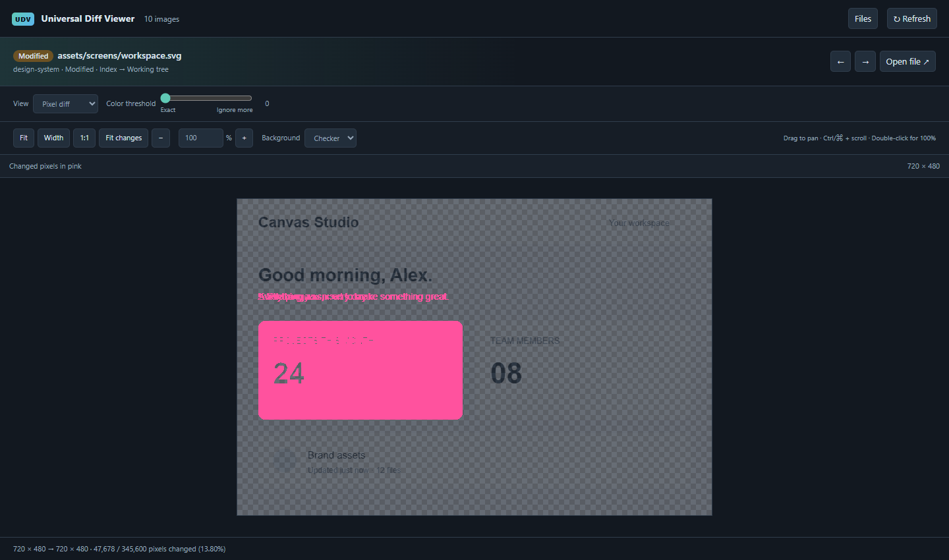Open the Background dropdown set to Checker
949x560 pixels.
330,138
